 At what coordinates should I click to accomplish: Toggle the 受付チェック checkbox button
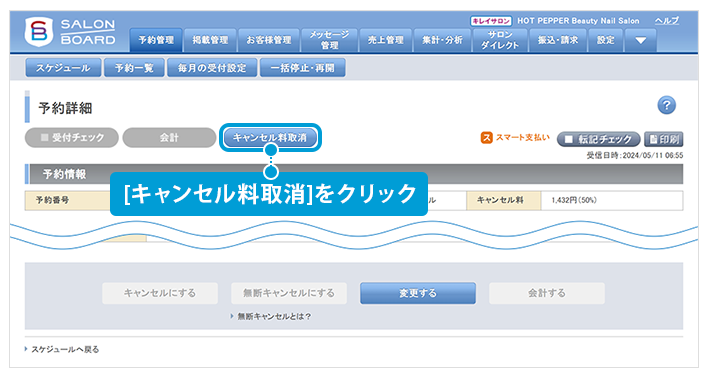72,138
